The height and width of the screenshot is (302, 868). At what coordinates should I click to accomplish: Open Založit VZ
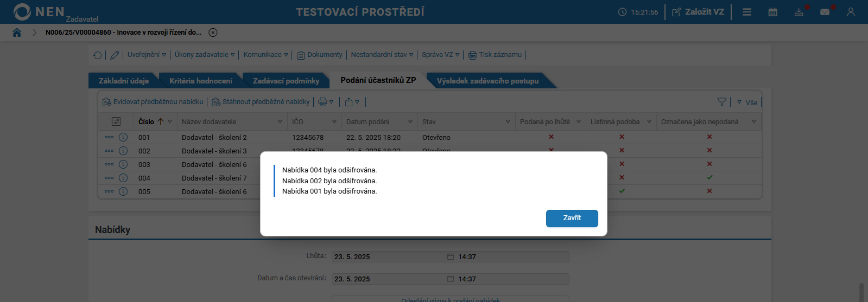[x=698, y=12]
